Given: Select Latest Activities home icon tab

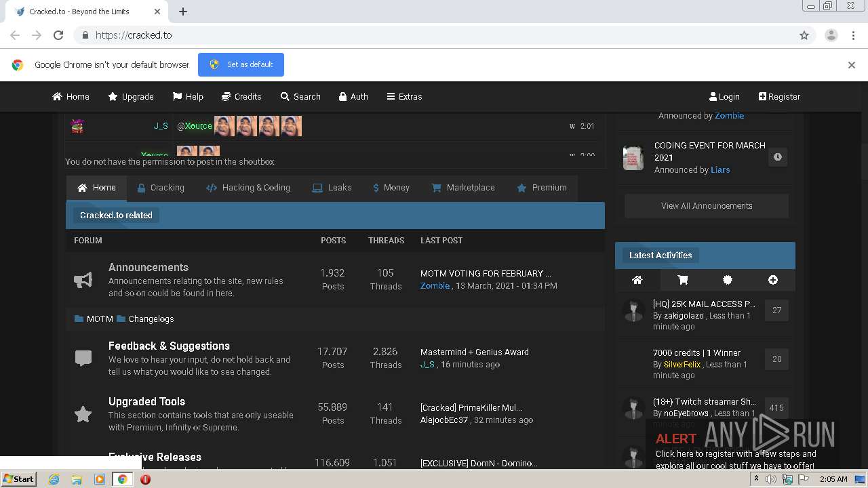Looking at the screenshot, I should 637,280.
